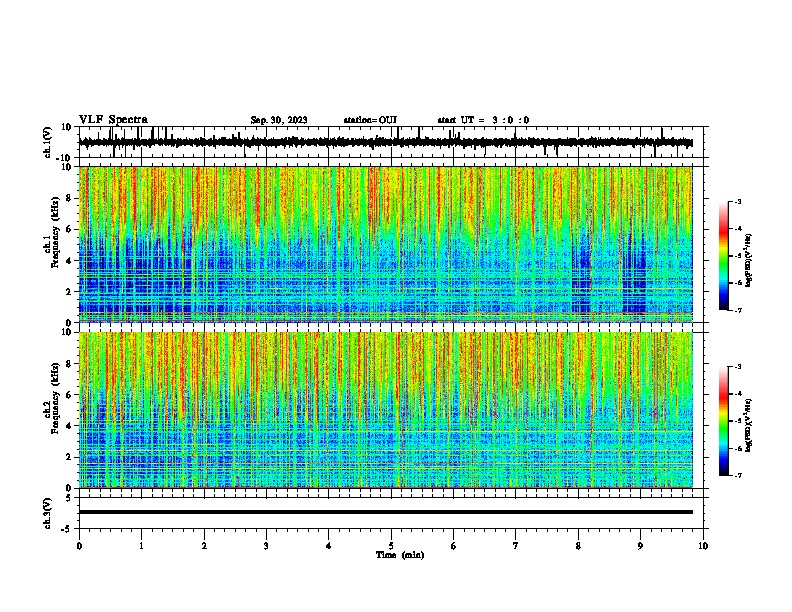Click the "Time (min)" axis label
The height and width of the screenshot is (612, 792).
[x=400, y=555]
